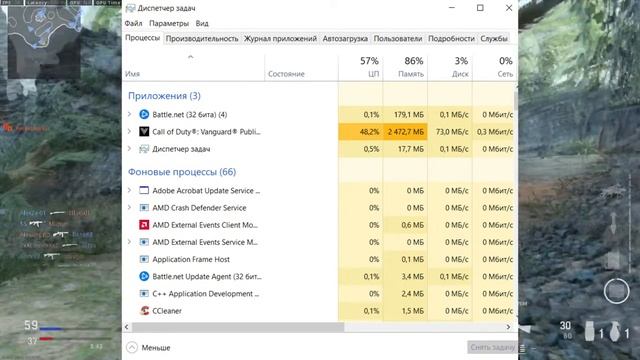The width and height of the screenshot is (640, 360).
Task: Click the Battle.net Update Agent icon
Action: pos(144,276)
